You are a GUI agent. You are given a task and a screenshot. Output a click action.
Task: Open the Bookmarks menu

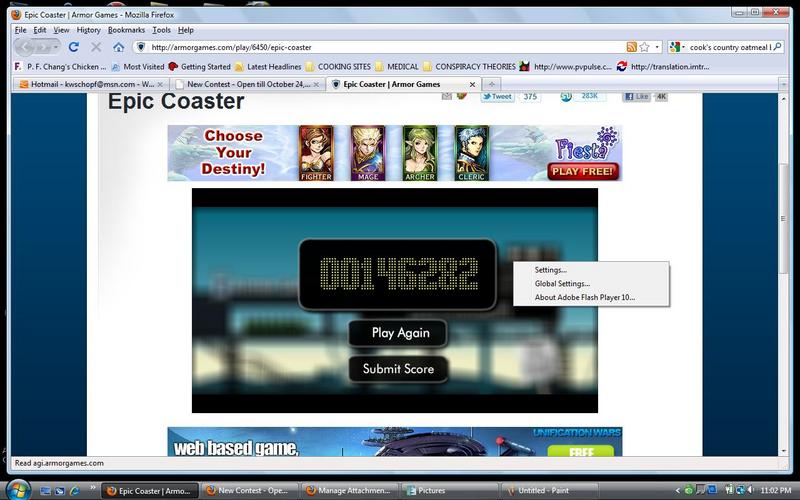coord(126,30)
